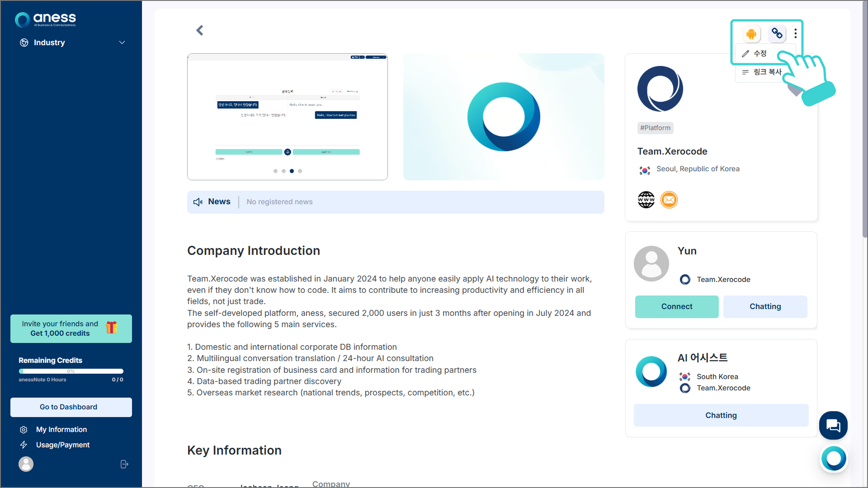Viewport: 868px width, 488px height.
Task: Open the company website globe icon
Action: [646, 200]
